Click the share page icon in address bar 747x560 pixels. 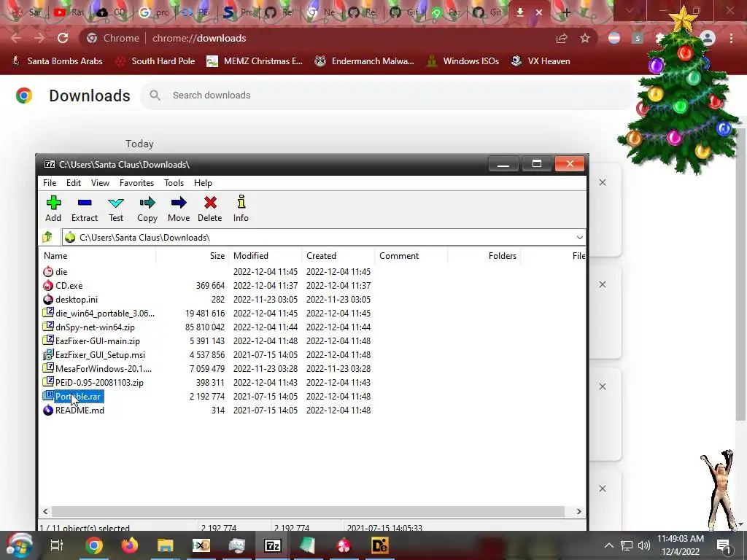click(562, 38)
